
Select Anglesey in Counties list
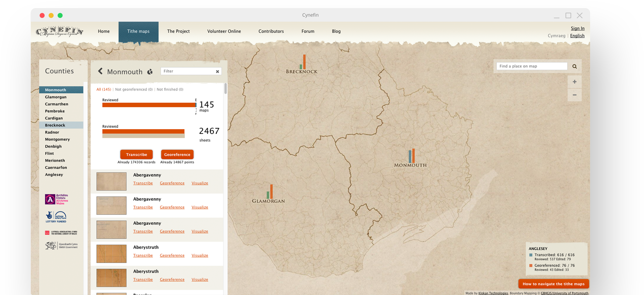coord(61,174)
